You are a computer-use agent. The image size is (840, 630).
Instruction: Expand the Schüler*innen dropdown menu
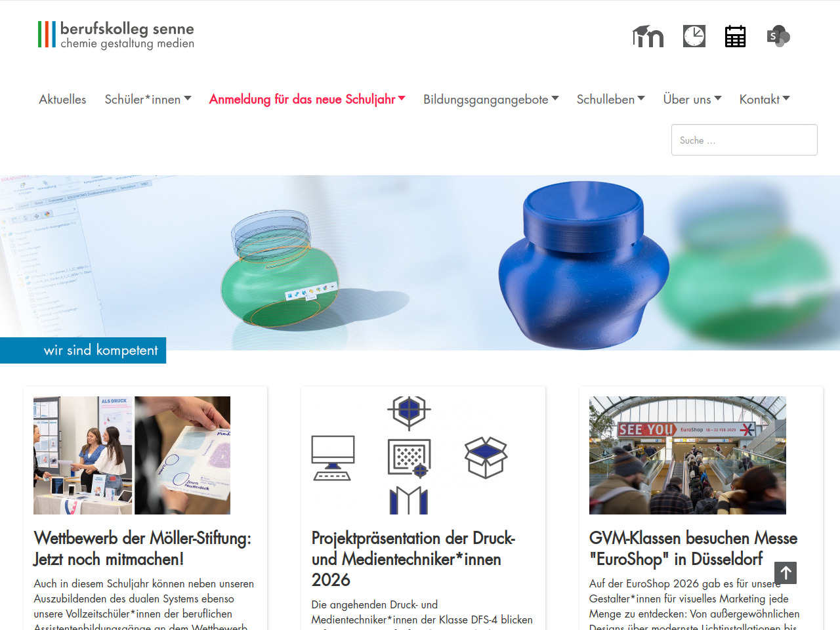148,99
